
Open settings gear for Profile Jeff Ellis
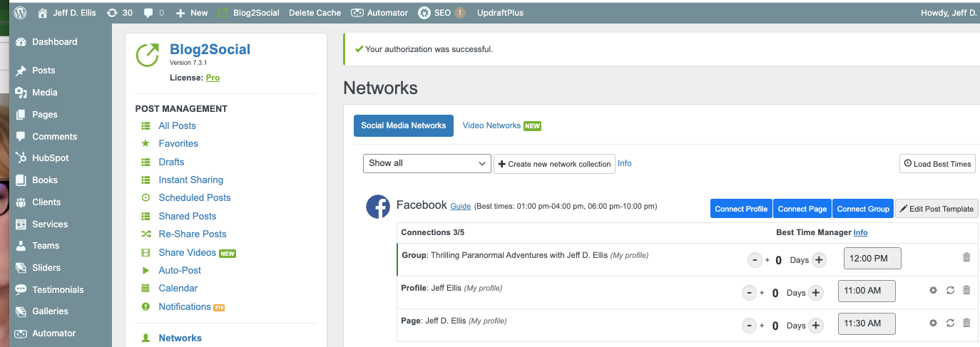[933, 290]
